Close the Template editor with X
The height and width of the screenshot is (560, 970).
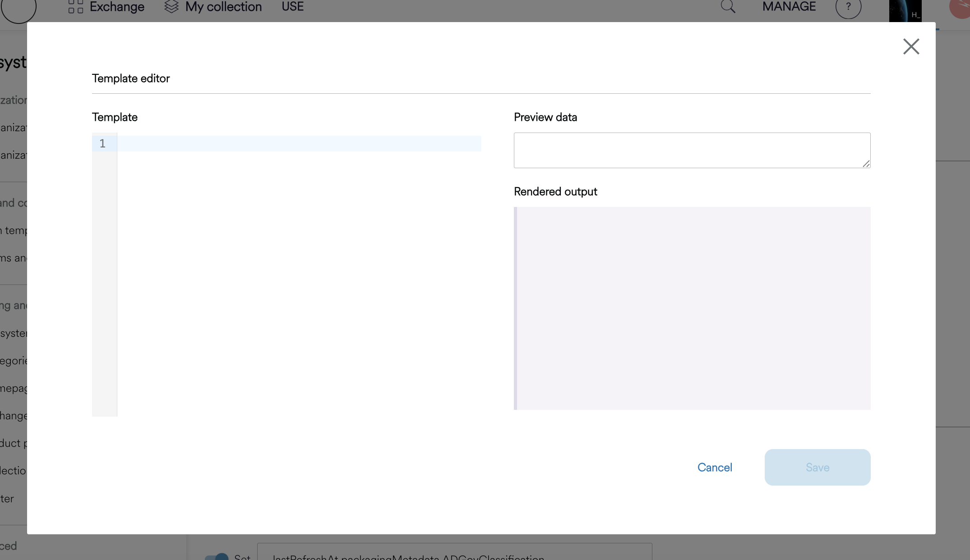(x=911, y=46)
